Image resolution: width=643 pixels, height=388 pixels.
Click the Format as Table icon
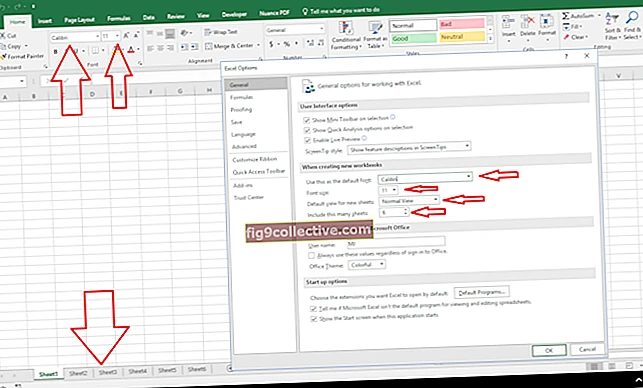tap(375, 29)
